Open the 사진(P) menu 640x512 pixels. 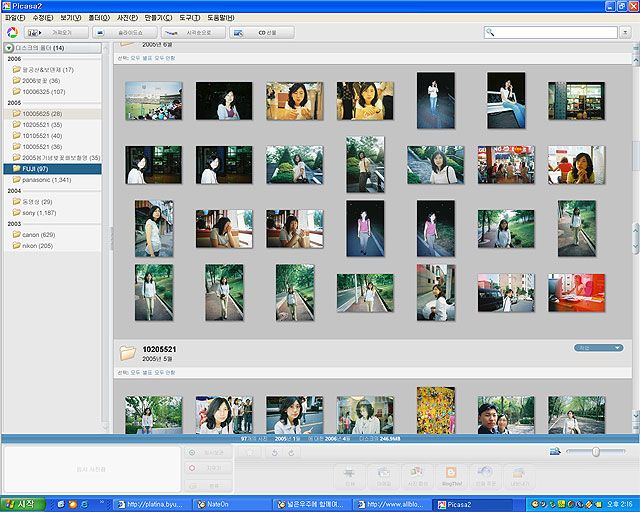(127, 18)
